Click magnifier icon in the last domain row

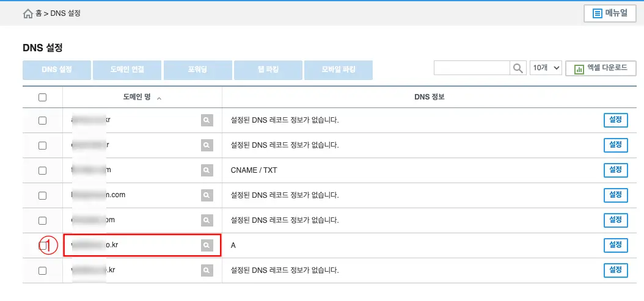click(207, 270)
